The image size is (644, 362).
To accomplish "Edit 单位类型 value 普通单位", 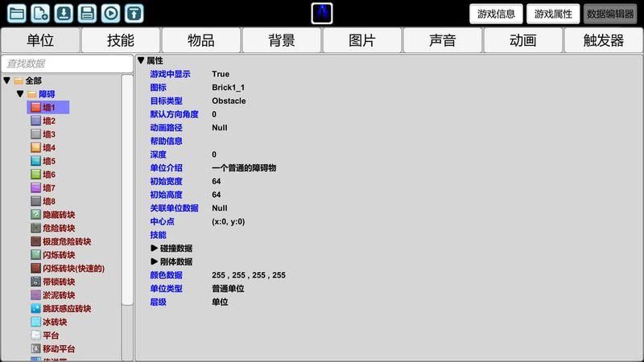I will pyautogui.click(x=228, y=289).
